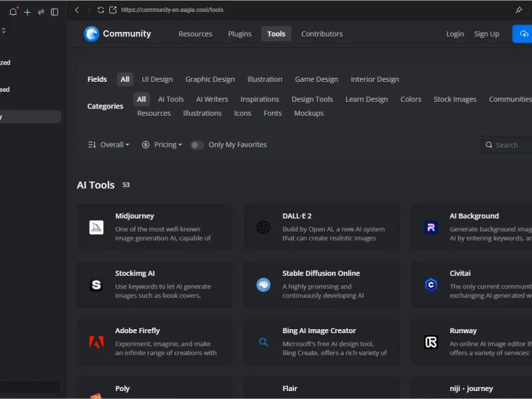Click the Login link
Viewport: 532px width, 399px height.
click(455, 34)
